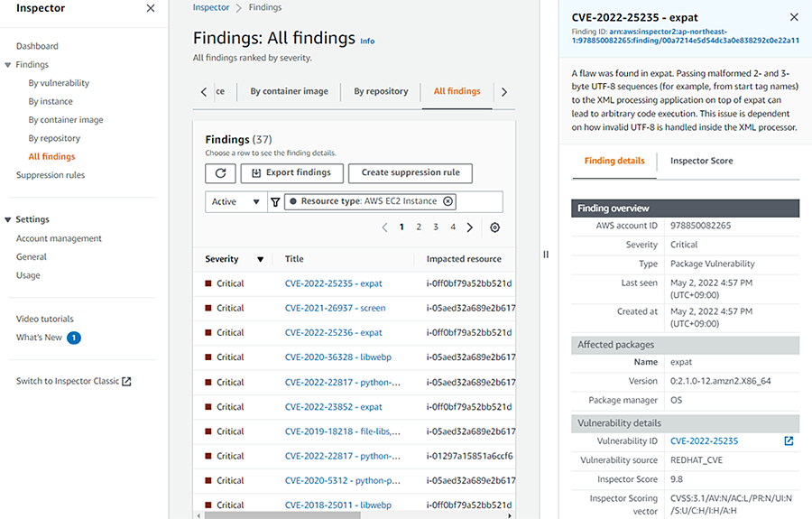Open table preferences gear icon
This screenshot has height=519, width=812.
click(495, 227)
